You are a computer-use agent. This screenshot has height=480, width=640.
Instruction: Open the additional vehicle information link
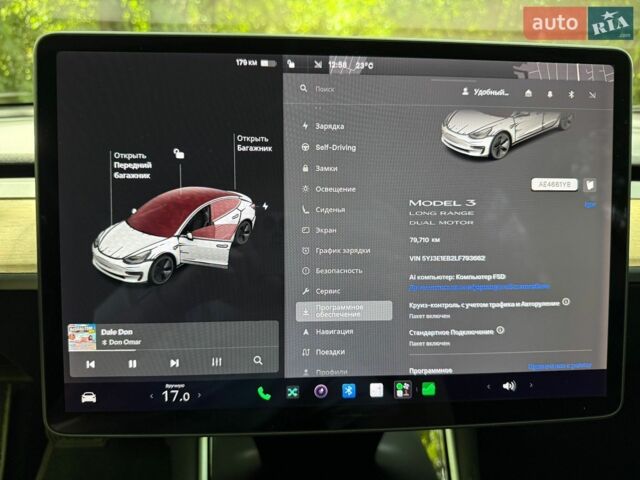click(x=480, y=287)
